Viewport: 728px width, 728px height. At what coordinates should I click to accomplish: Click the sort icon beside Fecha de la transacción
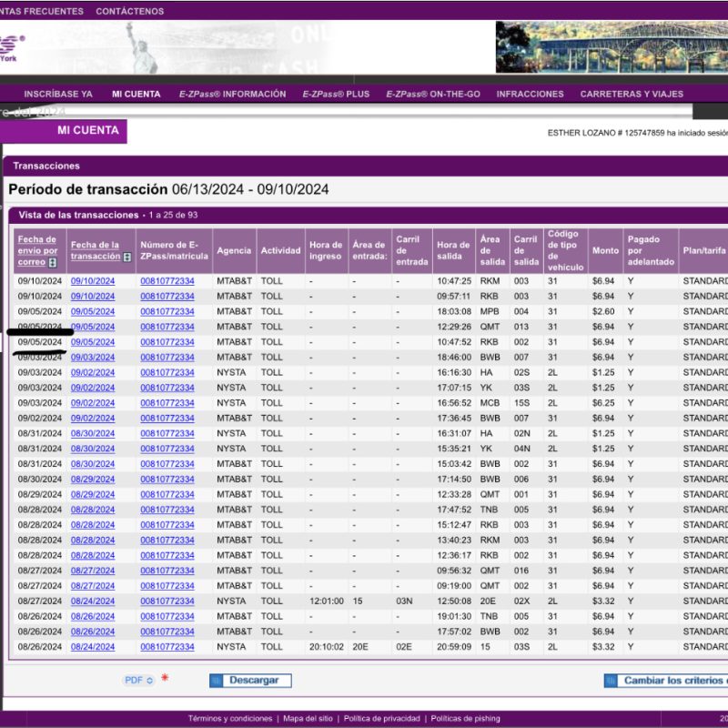click(127, 257)
